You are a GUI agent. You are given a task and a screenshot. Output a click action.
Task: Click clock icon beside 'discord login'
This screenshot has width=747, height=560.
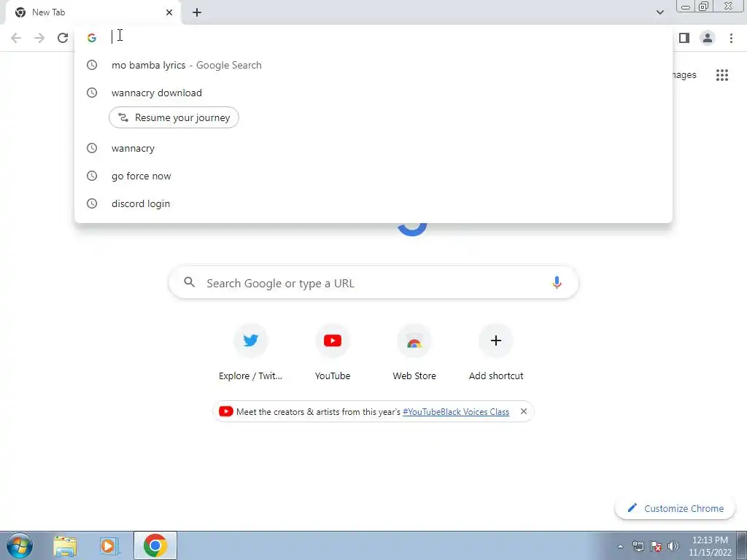click(x=92, y=203)
